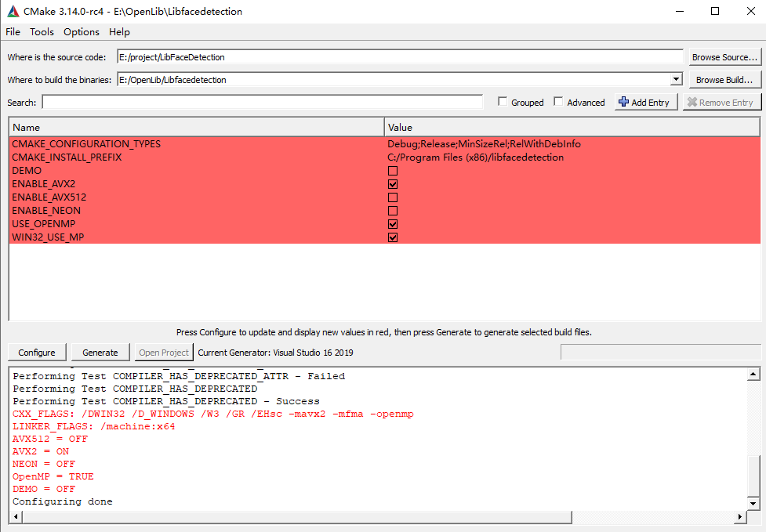The width and height of the screenshot is (766, 532).
Task: Close the CMake window
Action: coord(751,11)
